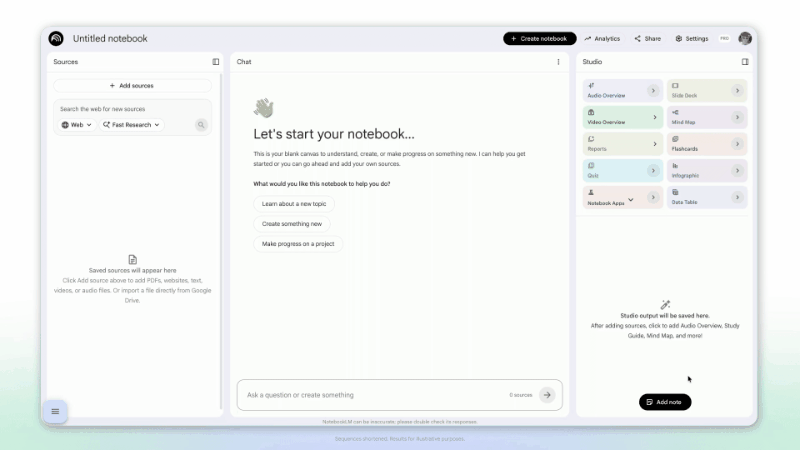This screenshot has width=800, height=450.
Task: Click the chevron on the Flashcards tile
Action: click(x=737, y=144)
